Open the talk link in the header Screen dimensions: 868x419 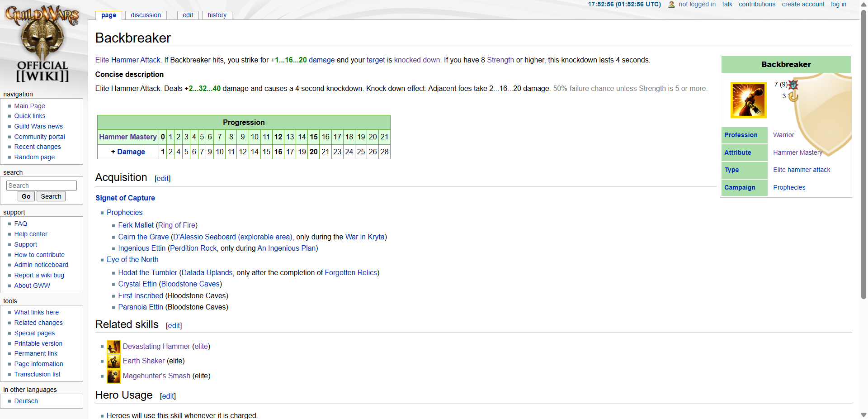[x=727, y=4]
